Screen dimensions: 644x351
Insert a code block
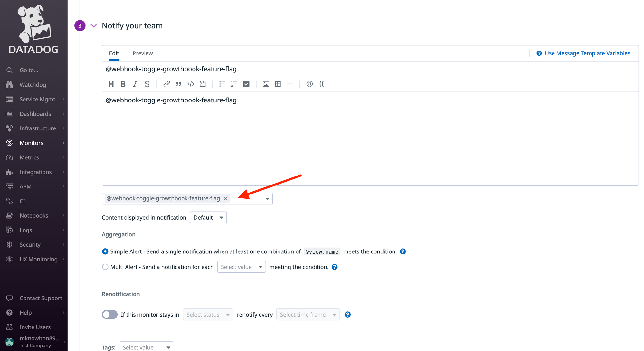(203, 84)
